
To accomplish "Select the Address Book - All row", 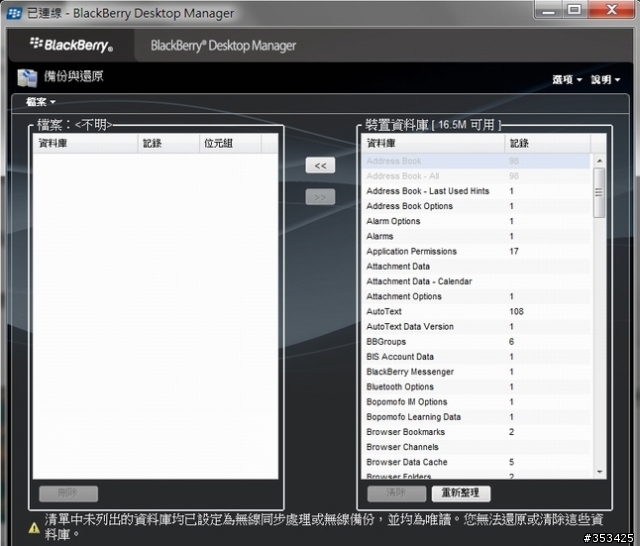I will [476, 176].
